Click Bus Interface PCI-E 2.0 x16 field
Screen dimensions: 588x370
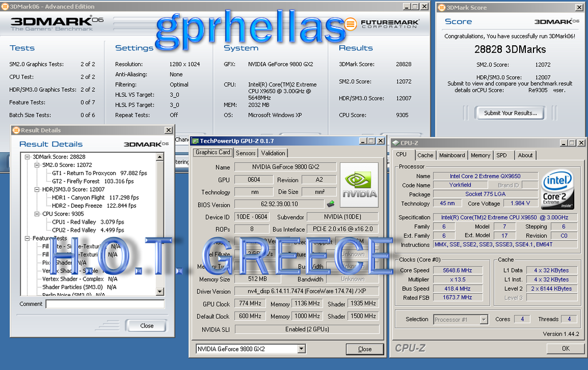[342, 229]
